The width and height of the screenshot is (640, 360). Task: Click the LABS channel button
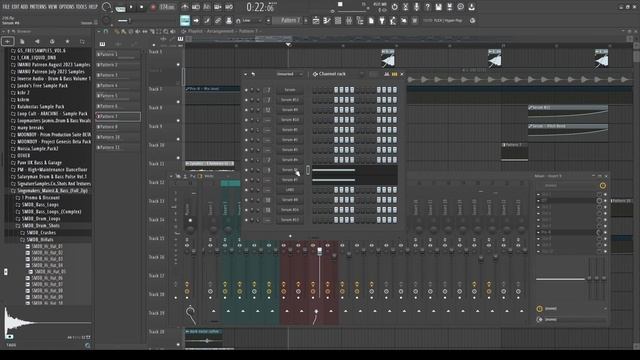(x=289, y=190)
